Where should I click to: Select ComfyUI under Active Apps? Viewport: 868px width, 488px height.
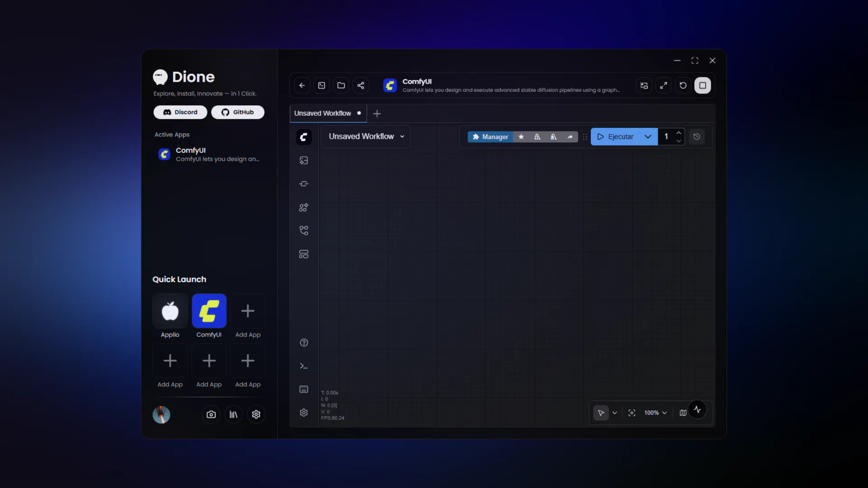pos(209,155)
